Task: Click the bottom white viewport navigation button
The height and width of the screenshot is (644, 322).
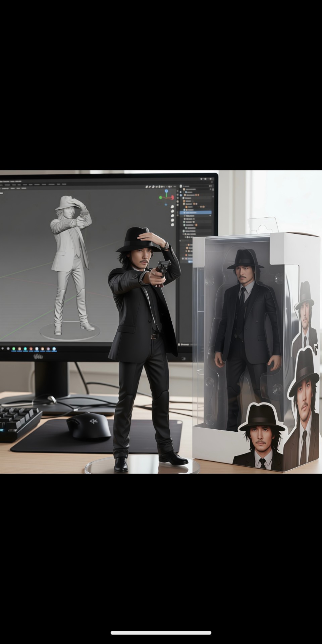Action: tap(172, 225)
